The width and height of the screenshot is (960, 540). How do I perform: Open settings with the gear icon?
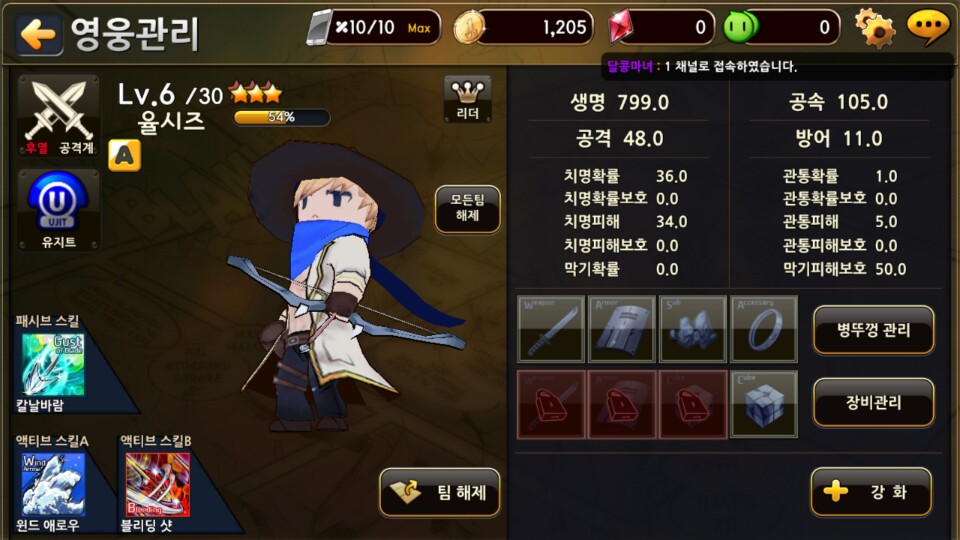(874, 28)
